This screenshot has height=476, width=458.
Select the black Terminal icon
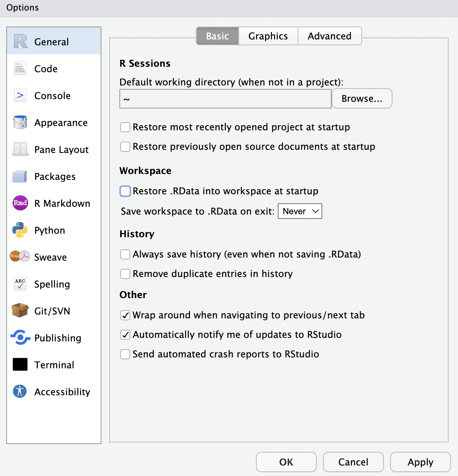click(x=20, y=364)
